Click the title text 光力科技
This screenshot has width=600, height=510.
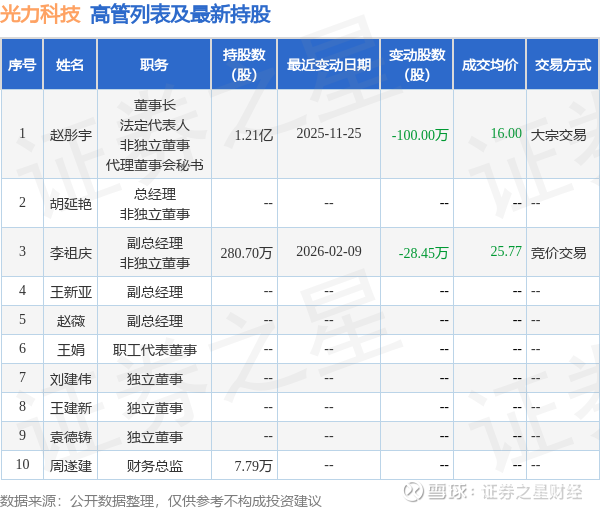(40, 15)
